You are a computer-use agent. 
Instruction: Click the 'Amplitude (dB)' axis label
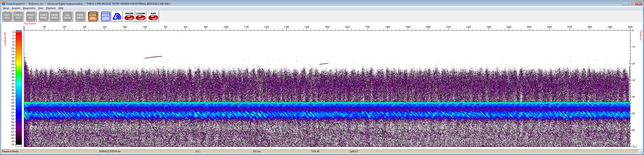5,39
